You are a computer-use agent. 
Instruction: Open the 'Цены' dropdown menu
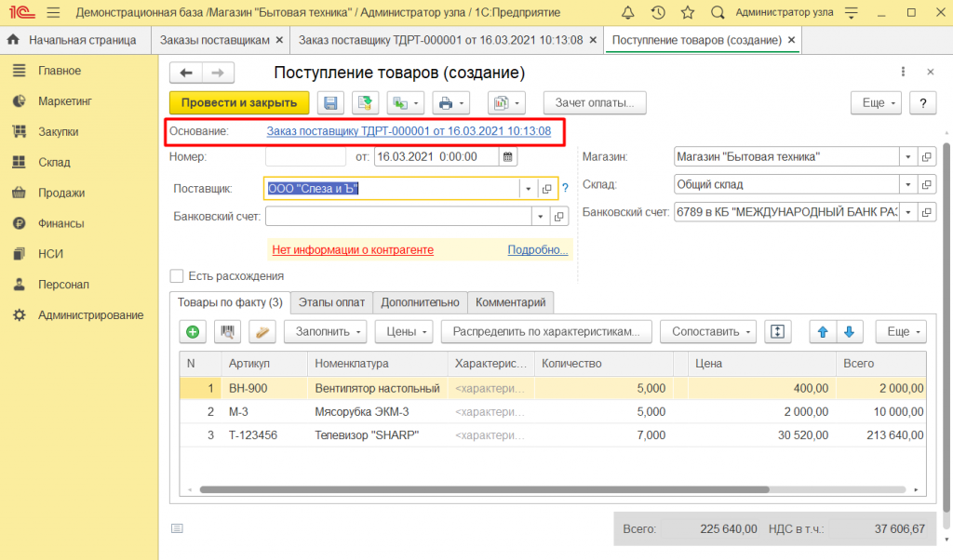(x=404, y=331)
